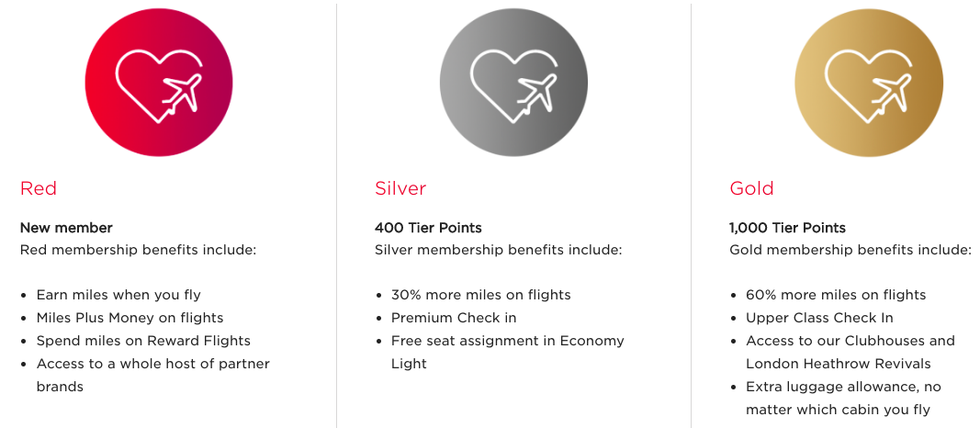This screenshot has width=980, height=428.
Task: Click the Gold tier heart-plane icon
Action: click(869, 83)
